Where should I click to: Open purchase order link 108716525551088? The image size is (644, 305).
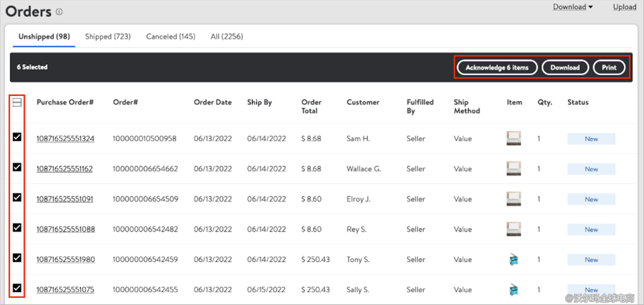[x=66, y=229]
